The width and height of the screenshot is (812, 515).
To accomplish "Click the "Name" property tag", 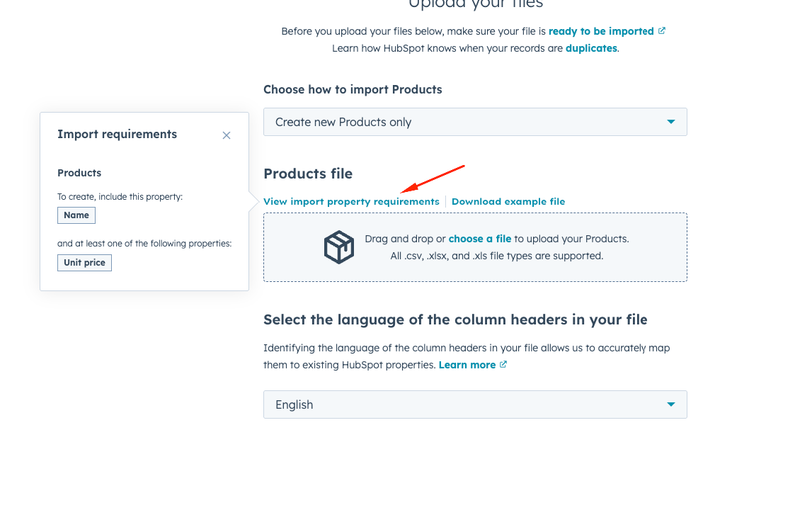I will [76, 215].
